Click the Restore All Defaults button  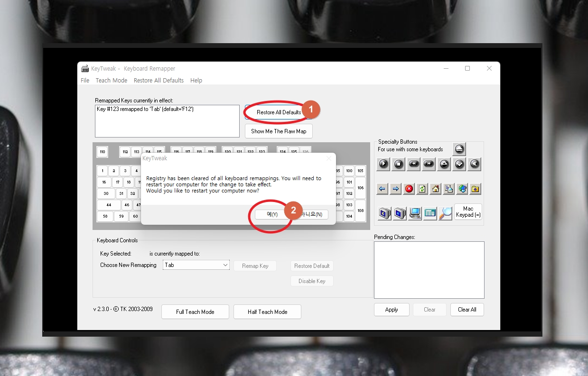279,112
